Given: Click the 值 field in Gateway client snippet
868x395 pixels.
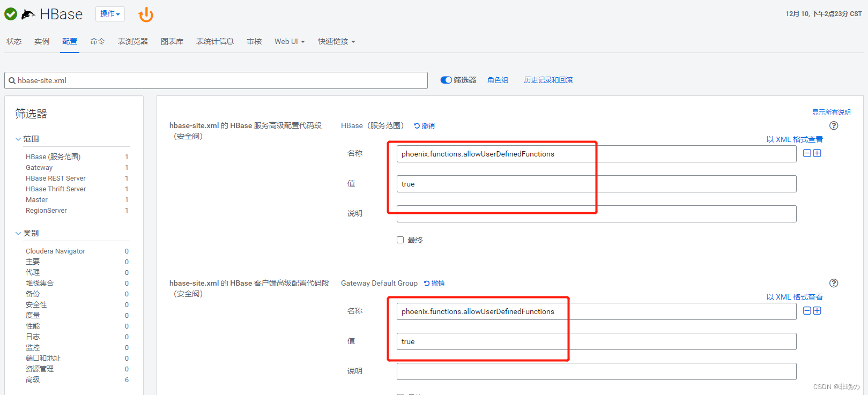Looking at the screenshot, I should [x=597, y=341].
